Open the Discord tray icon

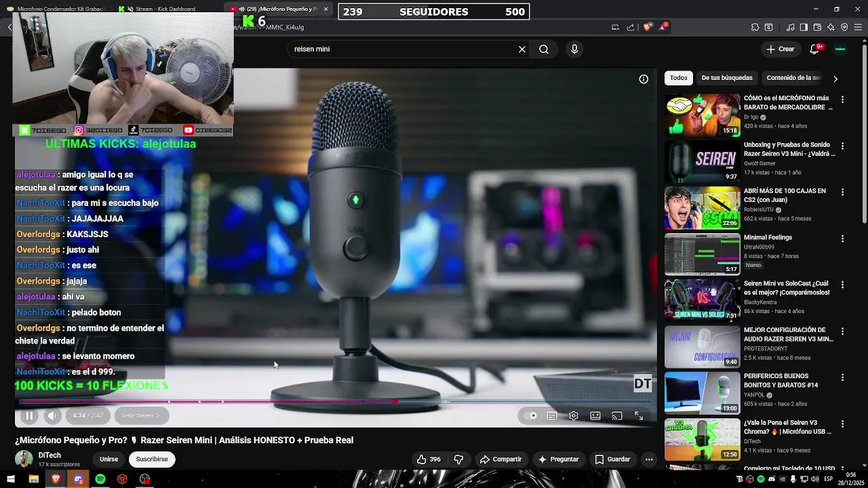(x=771, y=479)
